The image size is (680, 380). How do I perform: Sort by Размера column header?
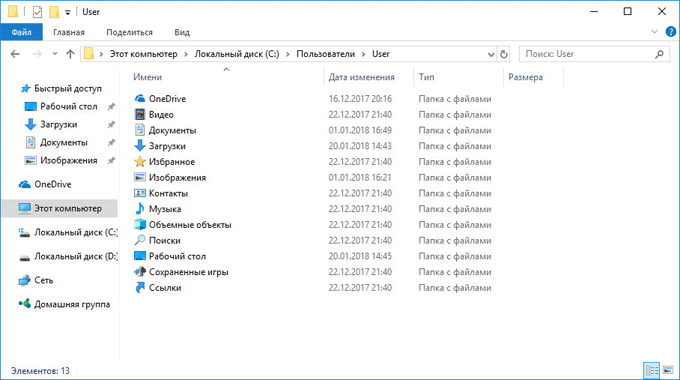[x=526, y=77]
